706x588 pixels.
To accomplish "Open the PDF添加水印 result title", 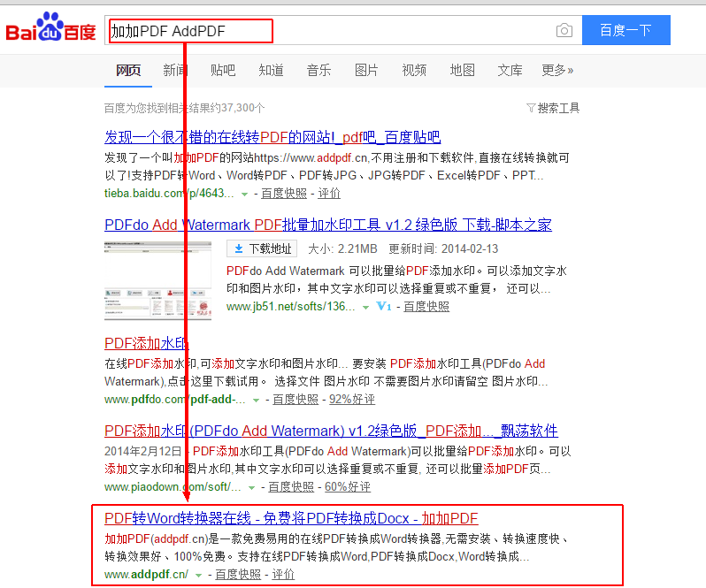I will 147,343.
